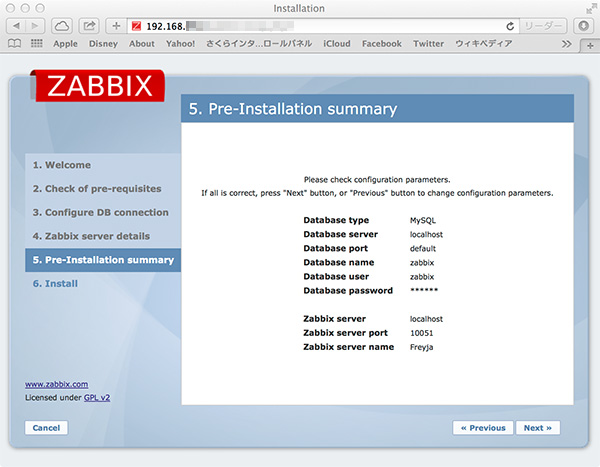Screen dimensions: 600x467
Task: Click the add bookmark plus button
Action: point(116,25)
